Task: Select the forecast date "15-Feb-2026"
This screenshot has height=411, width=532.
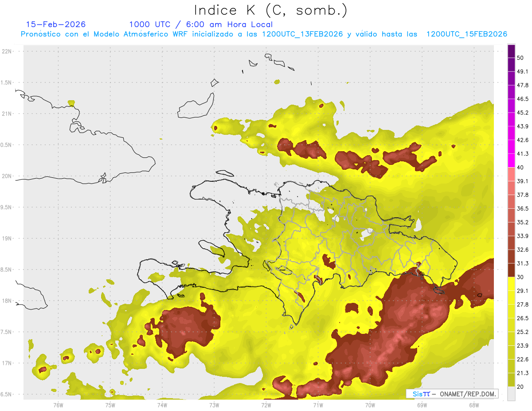Action: [x=56, y=24]
